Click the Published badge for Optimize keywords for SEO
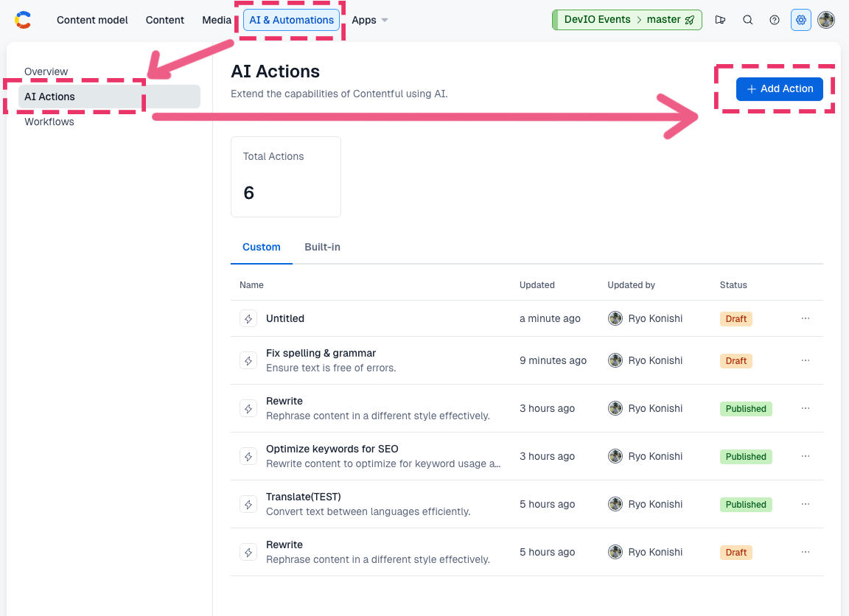This screenshot has height=616, width=849. click(746, 457)
